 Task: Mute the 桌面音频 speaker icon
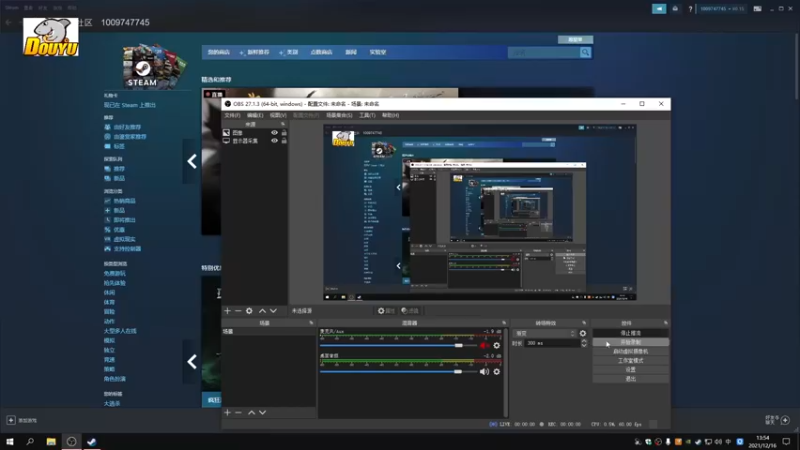pyautogui.click(x=484, y=371)
